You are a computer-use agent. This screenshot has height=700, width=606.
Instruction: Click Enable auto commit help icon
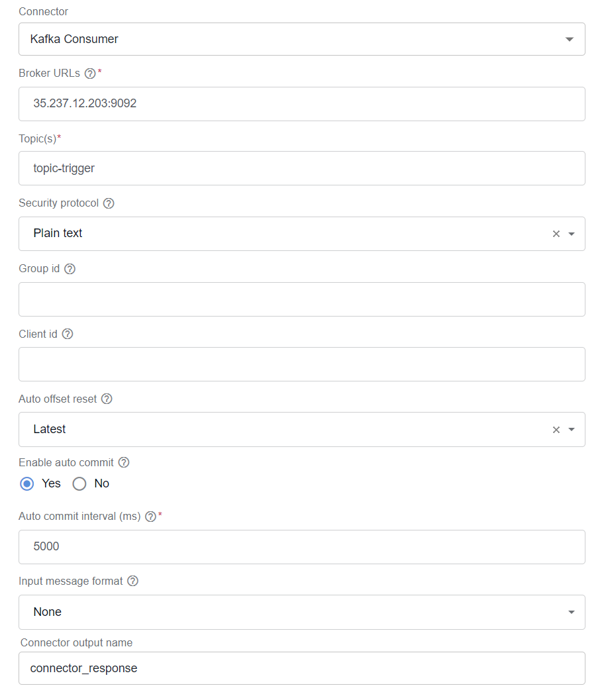(124, 463)
